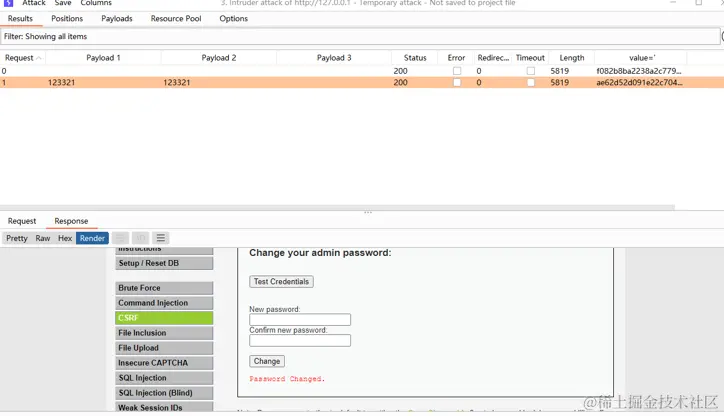Open the Request tab in lower pane
The height and width of the screenshot is (416, 724).
click(x=22, y=221)
